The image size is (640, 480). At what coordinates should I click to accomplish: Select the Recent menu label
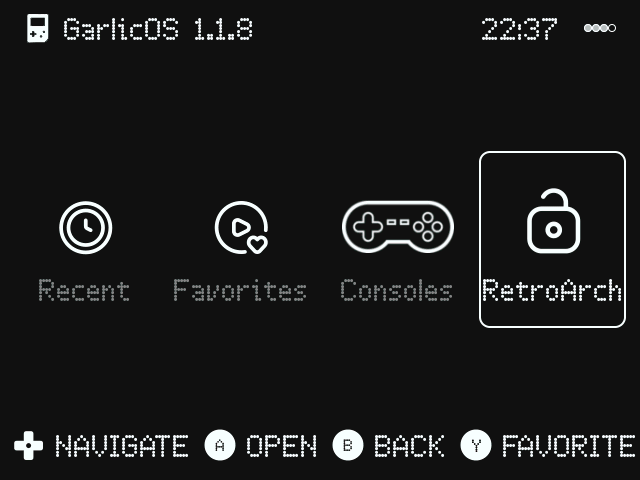(x=84, y=291)
